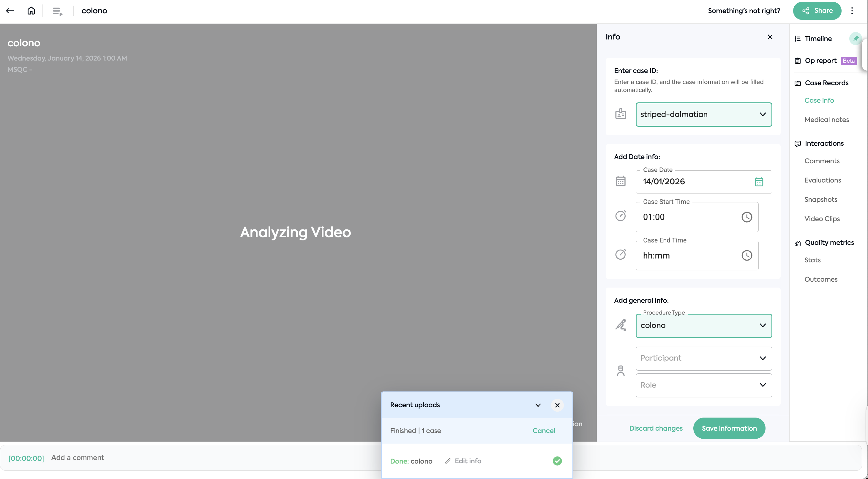868x479 pixels.
Task: Click the pin icon beside Timeline
Action: point(856,38)
